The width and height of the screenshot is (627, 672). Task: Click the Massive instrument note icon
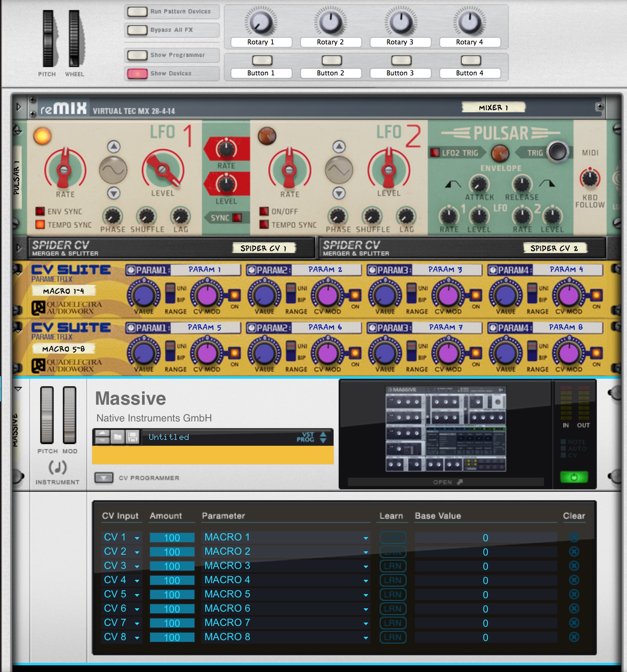[x=57, y=467]
